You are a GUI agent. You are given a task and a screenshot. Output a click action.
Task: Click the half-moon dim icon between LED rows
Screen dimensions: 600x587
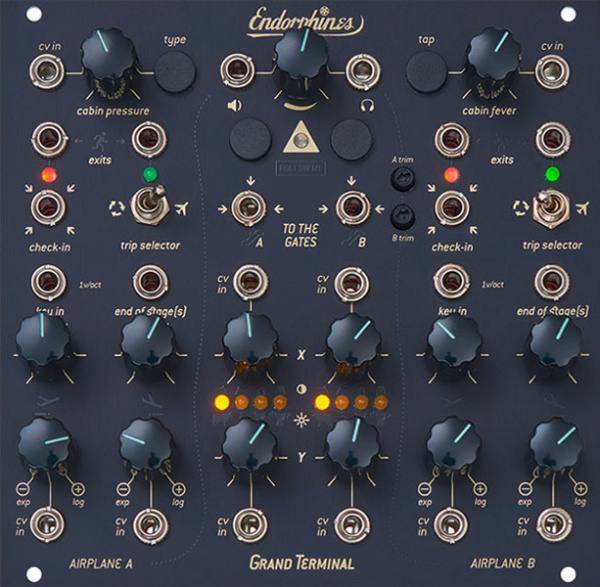302,390
